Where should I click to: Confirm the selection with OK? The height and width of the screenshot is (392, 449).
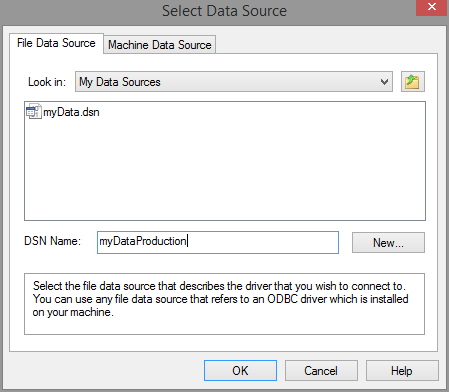click(x=240, y=371)
